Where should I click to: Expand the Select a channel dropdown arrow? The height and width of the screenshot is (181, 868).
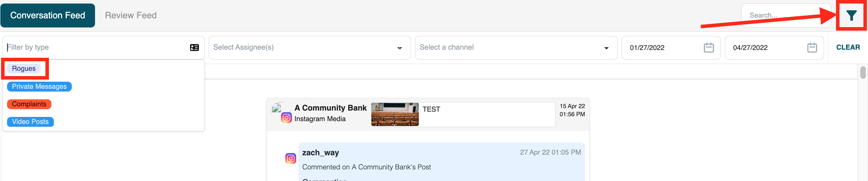tap(606, 48)
